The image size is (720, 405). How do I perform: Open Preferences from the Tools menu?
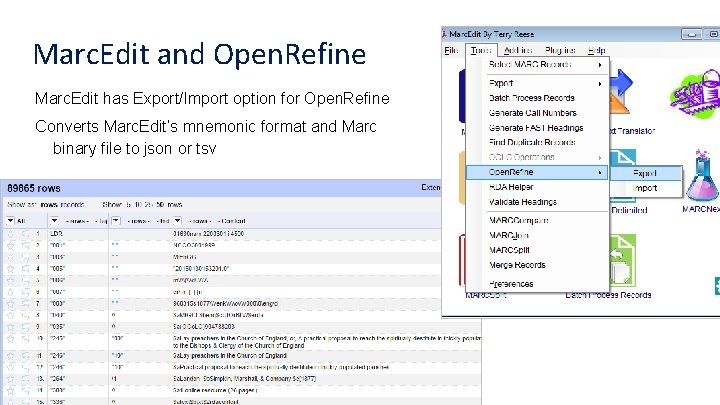click(511, 284)
